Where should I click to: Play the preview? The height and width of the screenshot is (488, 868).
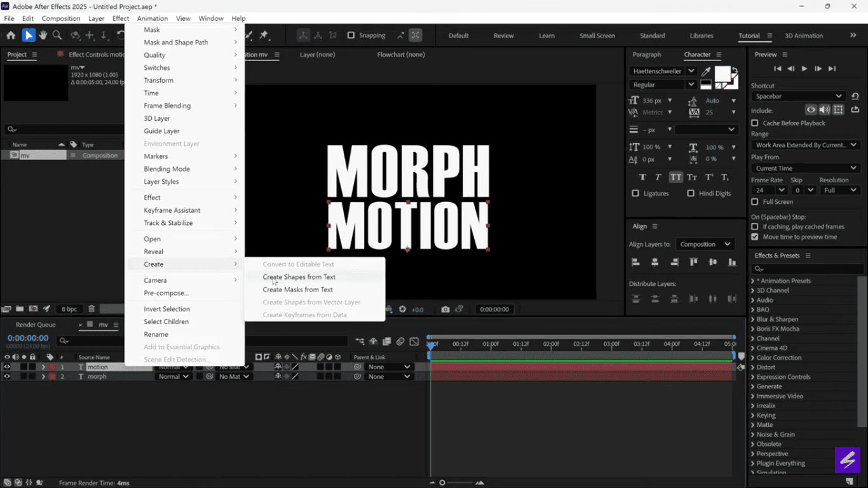(x=804, y=69)
